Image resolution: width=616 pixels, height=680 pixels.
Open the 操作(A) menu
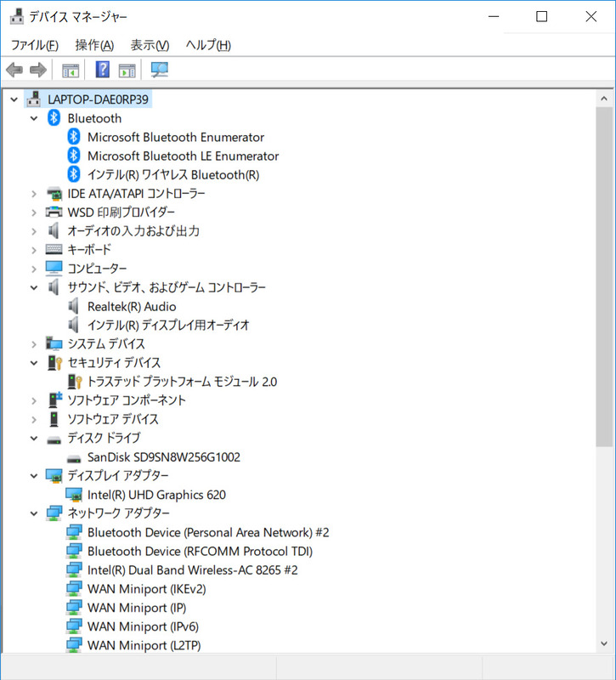(94, 45)
